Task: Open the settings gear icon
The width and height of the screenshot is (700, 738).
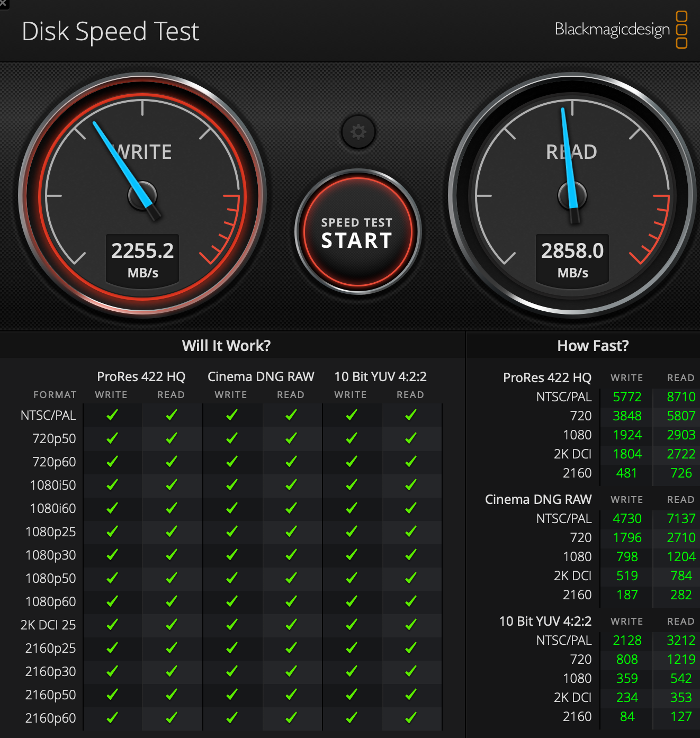Action: pos(358,132)
